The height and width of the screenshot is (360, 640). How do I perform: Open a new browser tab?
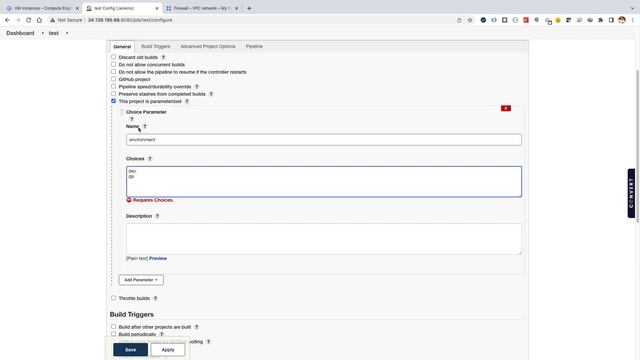pyautogui.click(x=249, y=8)
